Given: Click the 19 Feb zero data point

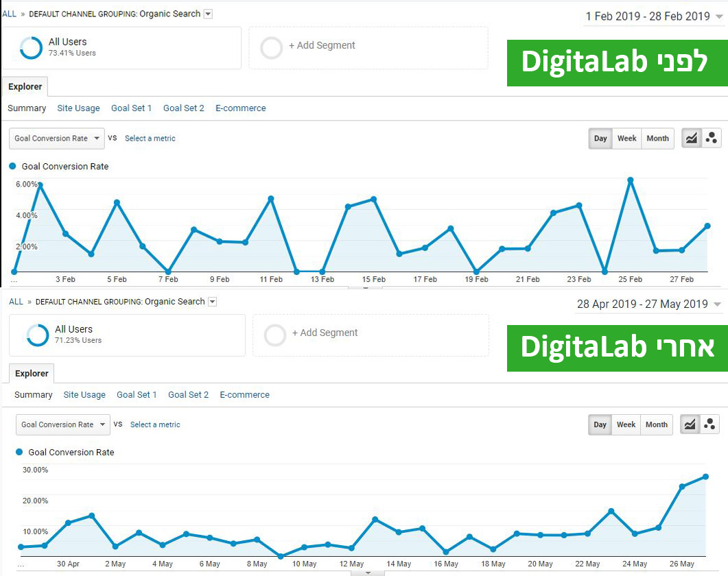Looking at the screenshot, I should click(476, 272).
